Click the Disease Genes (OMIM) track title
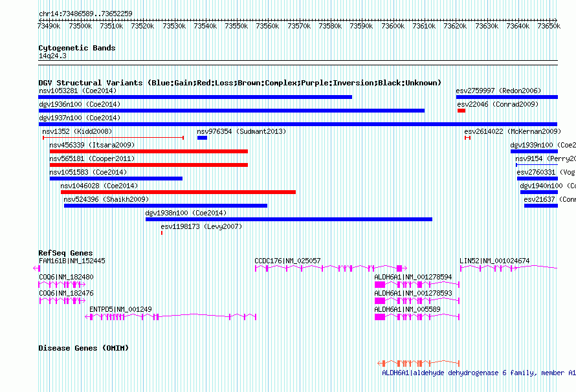Image resolution: width=576 pixels, height=392 pixels. (x=83, y=348)
